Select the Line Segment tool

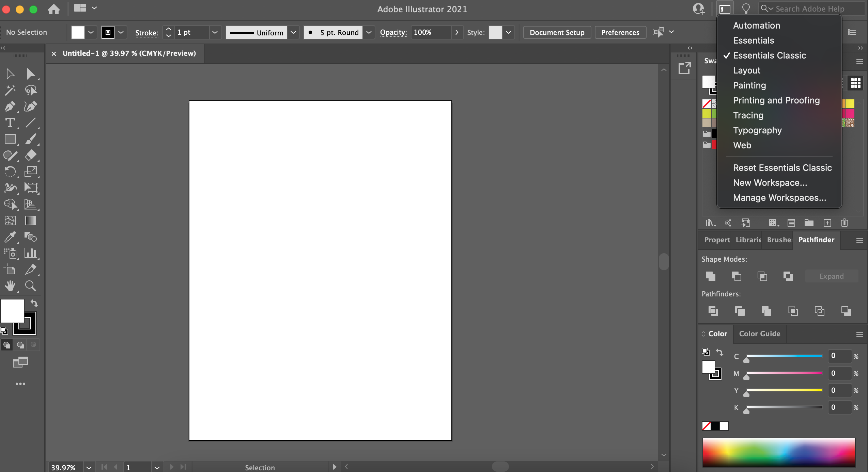(x=31, y=123)
